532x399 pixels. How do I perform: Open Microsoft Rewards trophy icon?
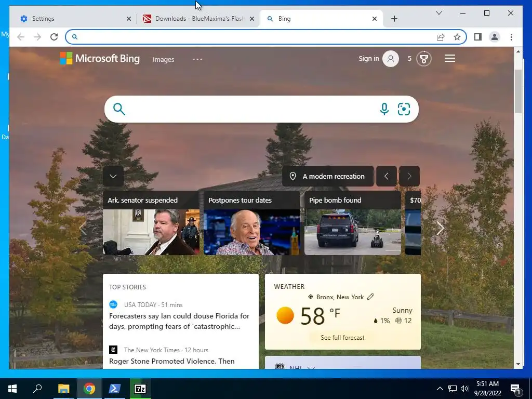(423, 59)
